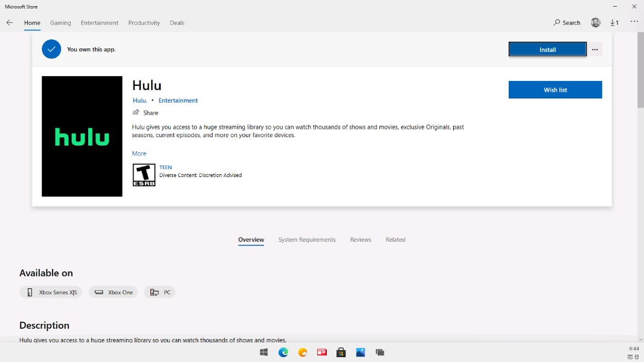Click the Hulu app logo thumbnail
644x362 pixels.
point(82,137)
